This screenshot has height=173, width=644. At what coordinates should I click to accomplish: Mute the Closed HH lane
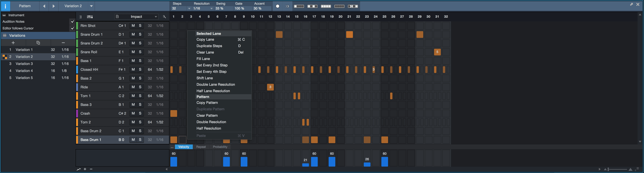(x=133, y=69)
